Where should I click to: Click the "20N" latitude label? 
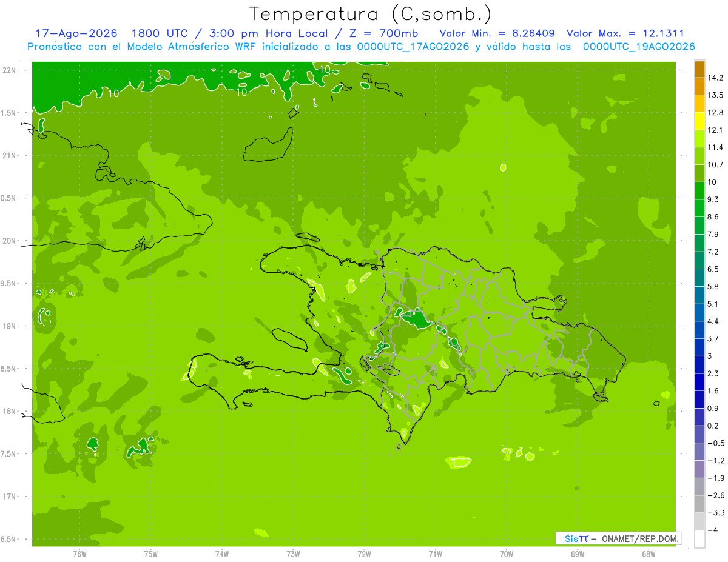8,241
